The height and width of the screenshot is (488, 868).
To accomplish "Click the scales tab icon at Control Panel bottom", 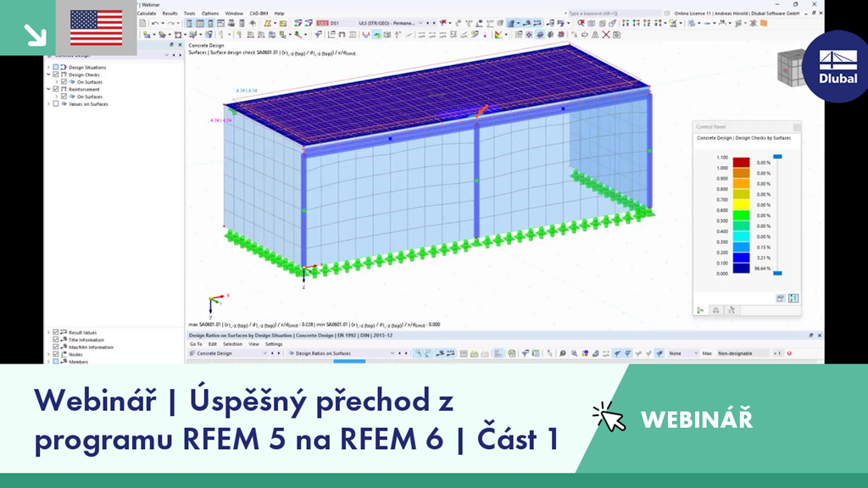I will pos(715,310).
